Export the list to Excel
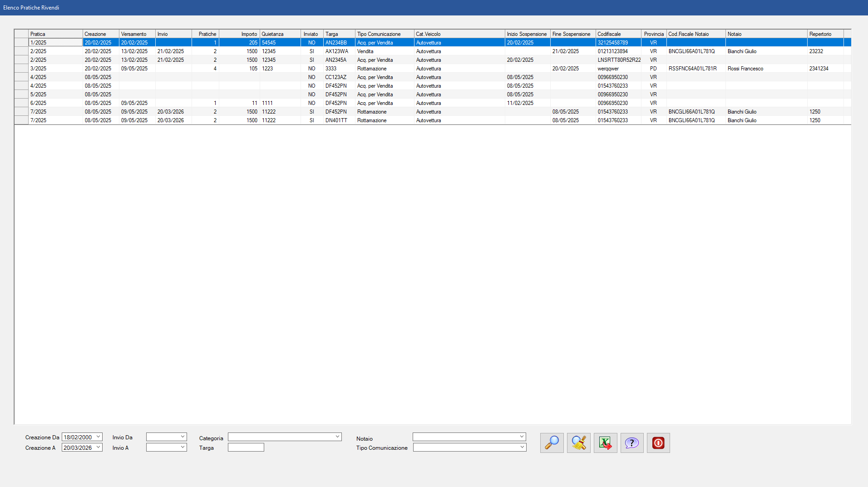The height and width of the screenshot is (487, 868). [605, 442]
